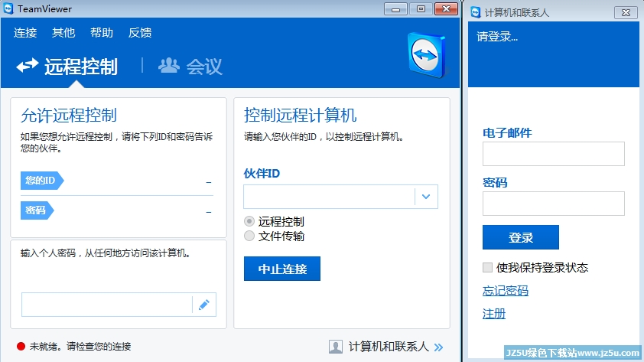Viewport: 644px width, 362px height.
Task: Switch to the 会议 tab
Action: pos(204,66)
